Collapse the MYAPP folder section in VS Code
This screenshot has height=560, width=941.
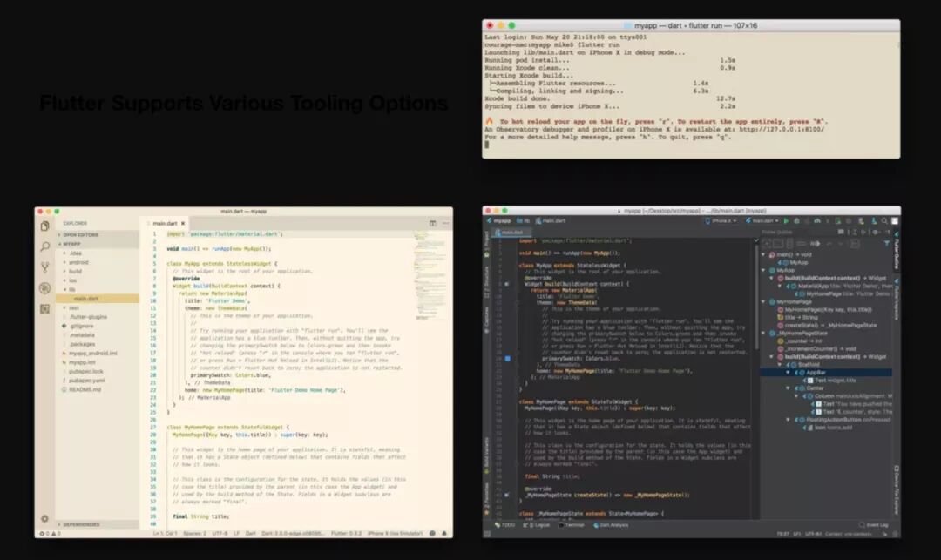point(98,244)
